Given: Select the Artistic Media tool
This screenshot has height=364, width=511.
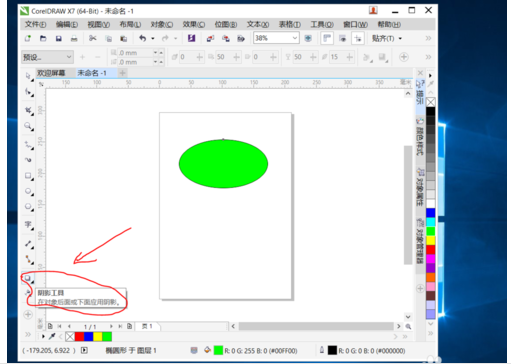Looking at the screenshot, I should point(28,160).
